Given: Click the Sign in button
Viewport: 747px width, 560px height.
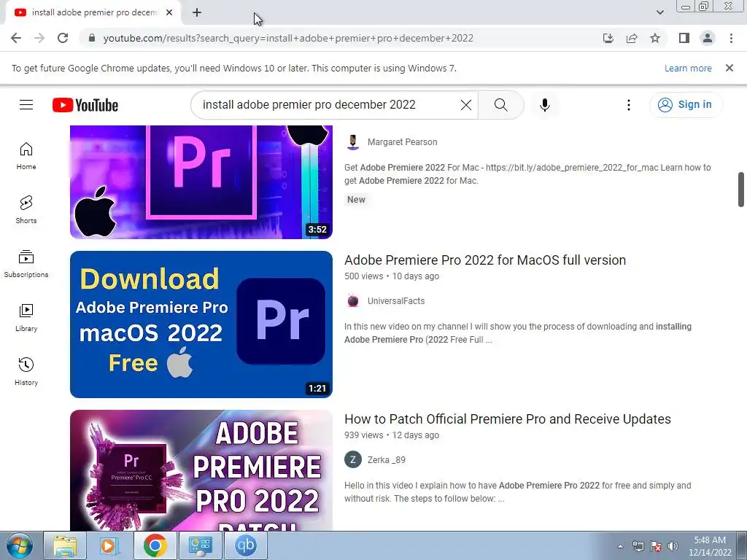Looking at the screenshot, I should (x=686, y=105).
